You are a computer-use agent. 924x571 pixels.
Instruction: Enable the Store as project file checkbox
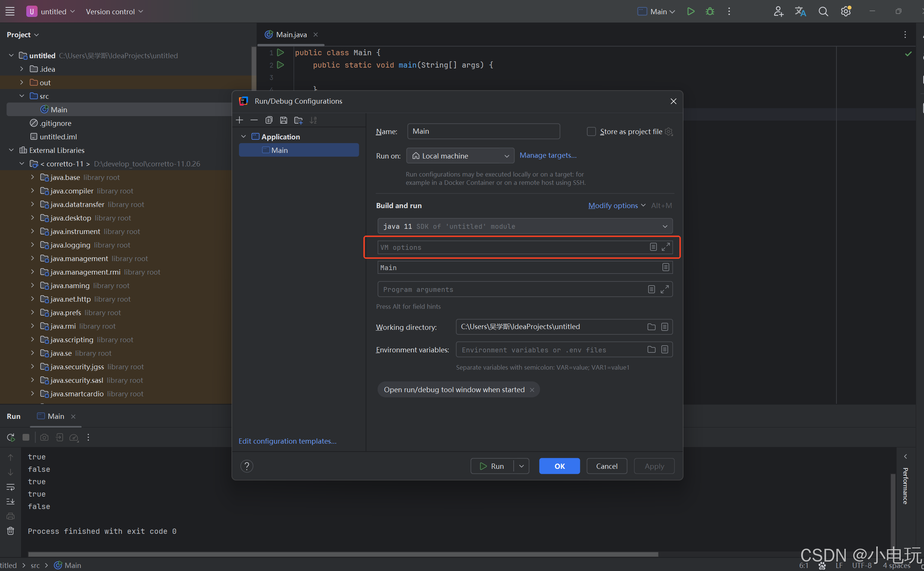tap(591, 131)
